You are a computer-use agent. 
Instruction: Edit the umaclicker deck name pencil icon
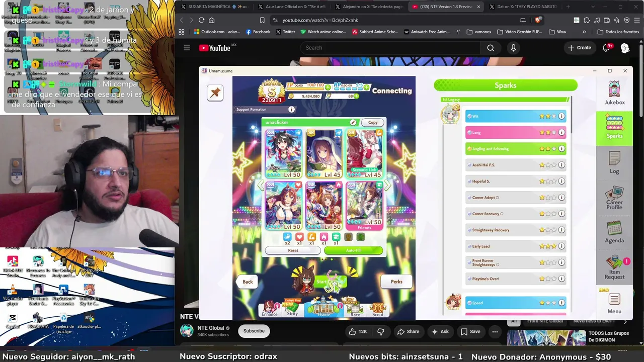[353, 122]
